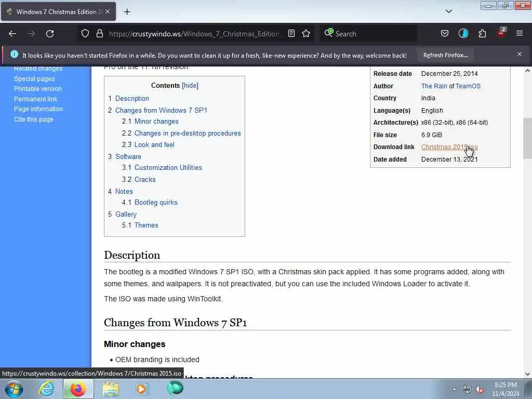
Task: Open the Windows Start orb
Action: click(14, 389)
